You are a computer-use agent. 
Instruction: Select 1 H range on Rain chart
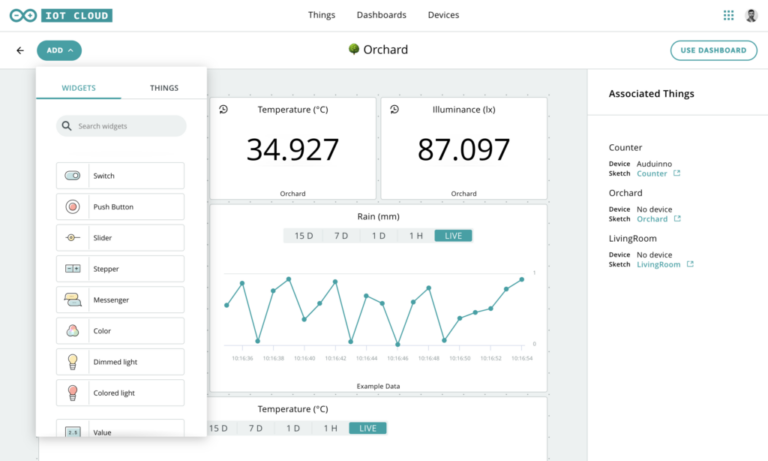(x=415, y=236)
